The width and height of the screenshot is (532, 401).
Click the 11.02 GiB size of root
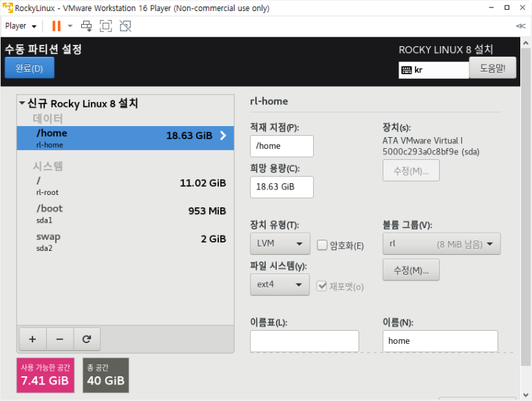point(203,183)
